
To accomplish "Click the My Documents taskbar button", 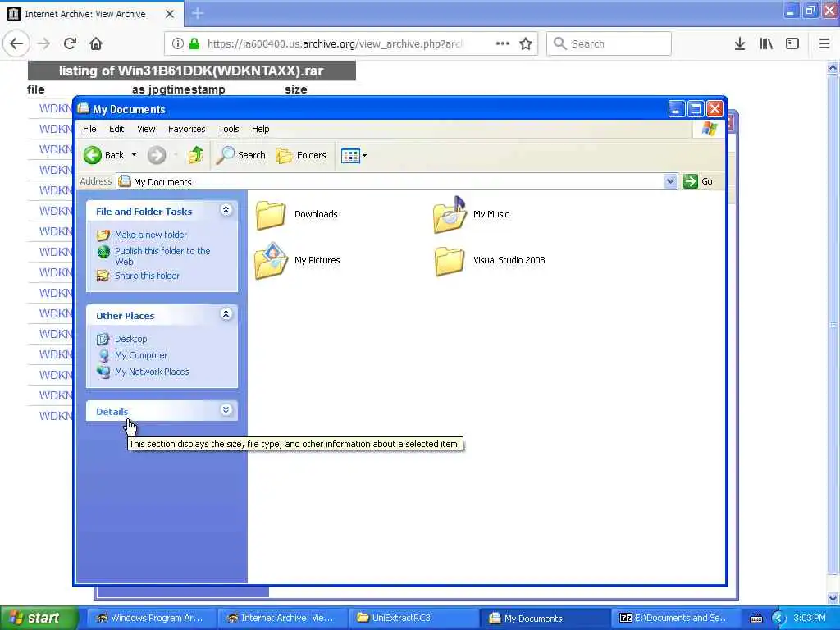I will click(545, 619).
